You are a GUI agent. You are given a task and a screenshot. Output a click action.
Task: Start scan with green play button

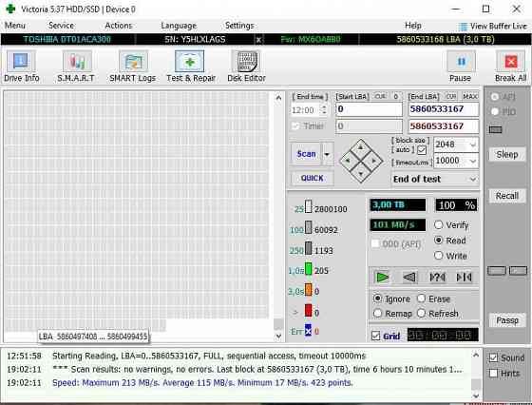383,278
